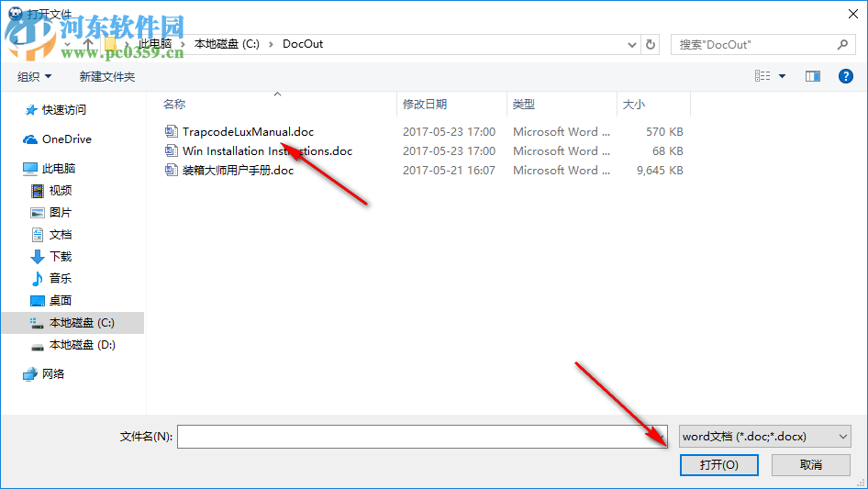The width and height of the screenshot is (868, 489).
Task: Open 快速访问 in the navigation pane
Action: (63, 110)
